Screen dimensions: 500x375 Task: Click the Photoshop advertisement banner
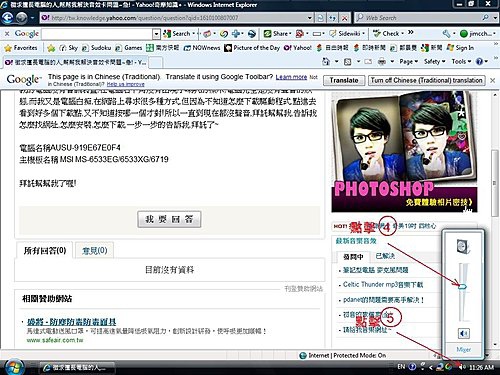(404, 152)
